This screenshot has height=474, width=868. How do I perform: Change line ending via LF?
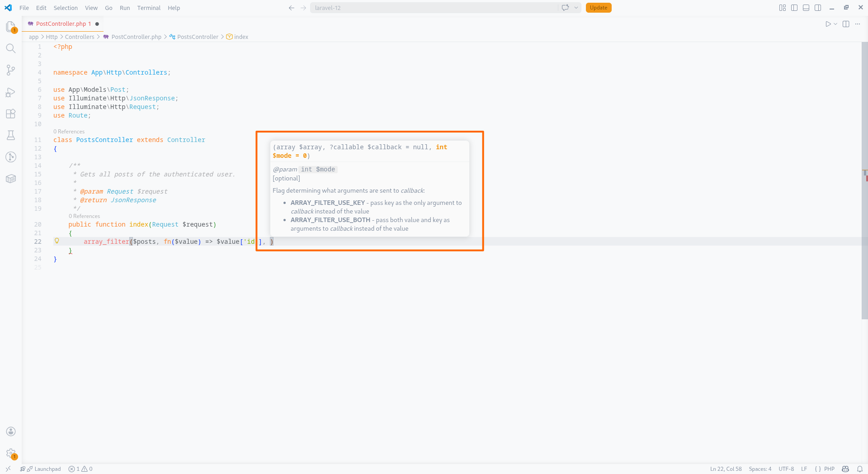804,469
